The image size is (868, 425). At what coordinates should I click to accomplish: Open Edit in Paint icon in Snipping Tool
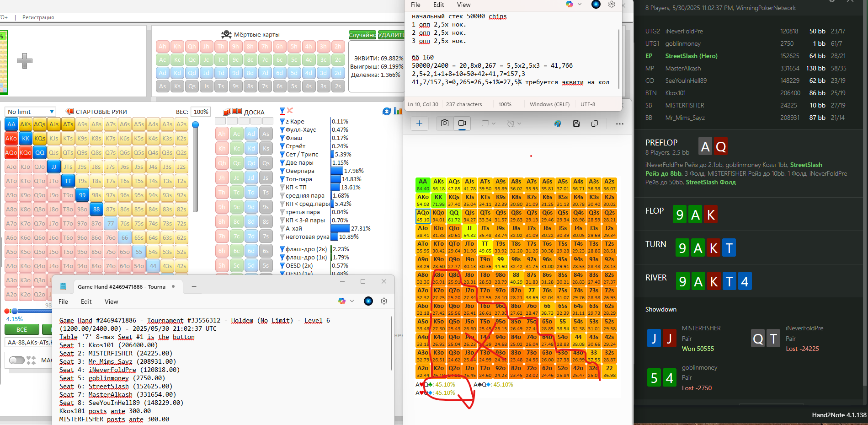click(558, 124)
